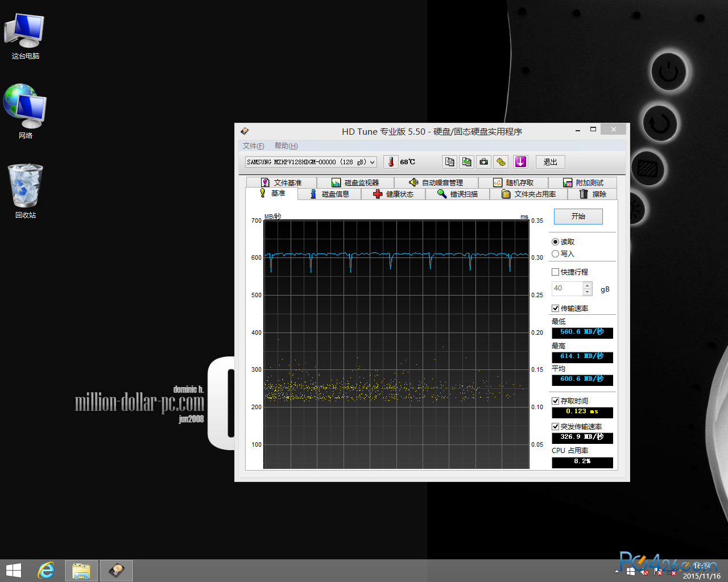Maximize the HD Tune window
Viewport: 728px width, 582px height.
click(593, 130)
